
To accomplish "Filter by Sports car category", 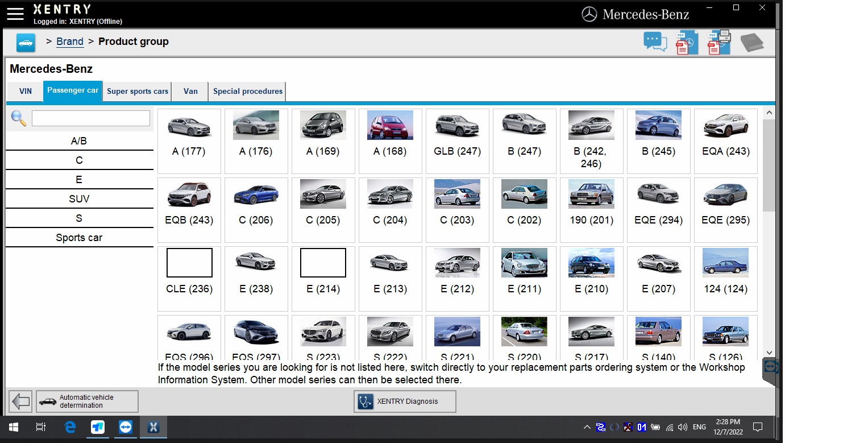I will [x=79, y=238].
